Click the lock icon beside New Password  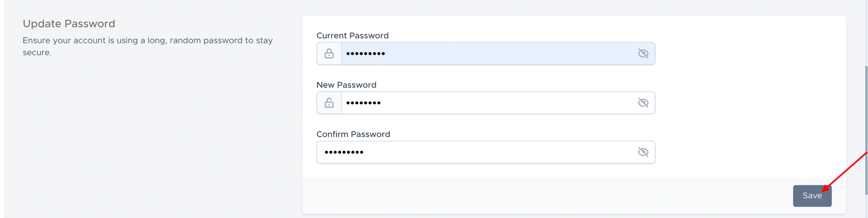329,103
